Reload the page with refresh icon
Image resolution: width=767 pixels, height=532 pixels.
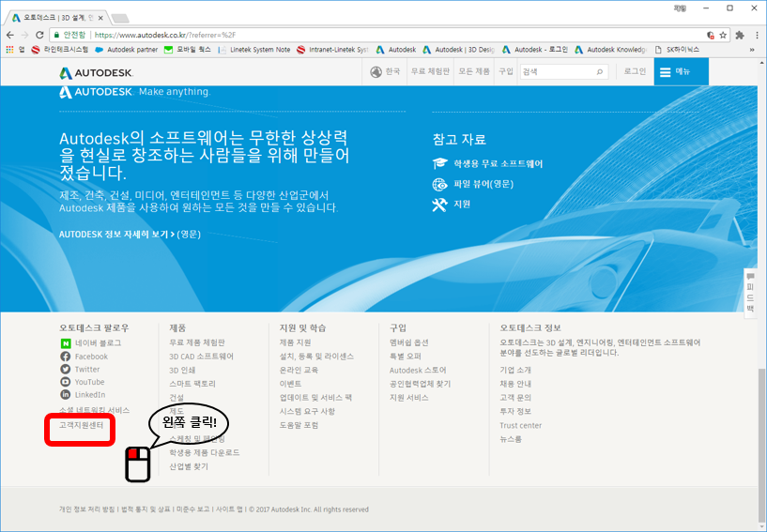39,36
